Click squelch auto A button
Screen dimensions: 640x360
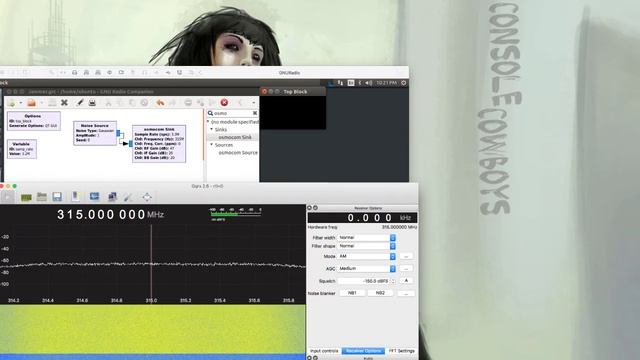[406, 281]
